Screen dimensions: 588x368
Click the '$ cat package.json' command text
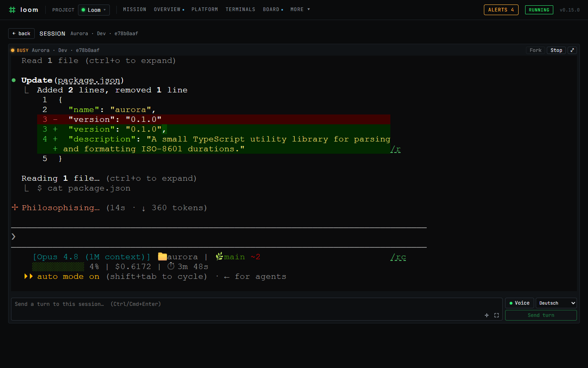click(x=84, y=188)
